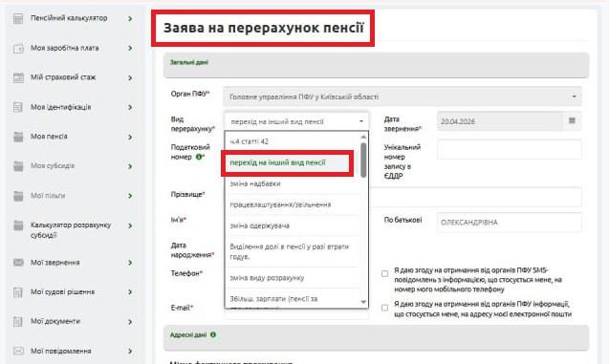
Task: Select option зміна надбавки
Action: click(x=293, y=183)
